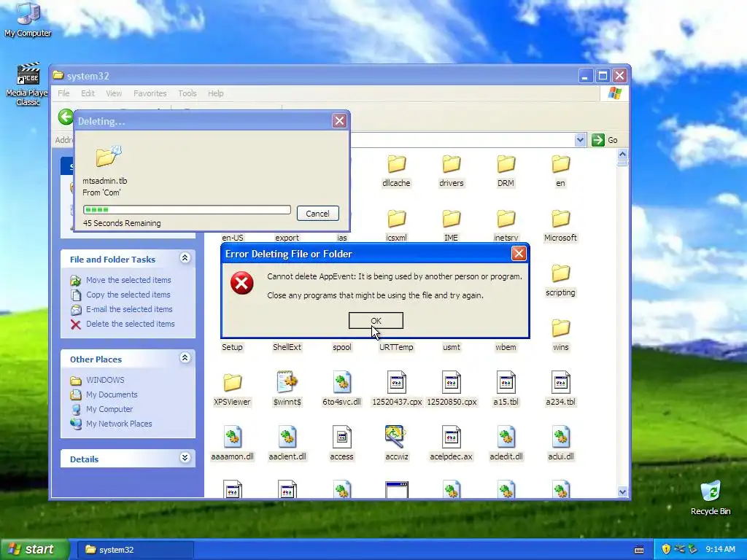This screenshot has height=560, width=747.
Task: Open the Edit menu
Action: (x=88, y=93)
